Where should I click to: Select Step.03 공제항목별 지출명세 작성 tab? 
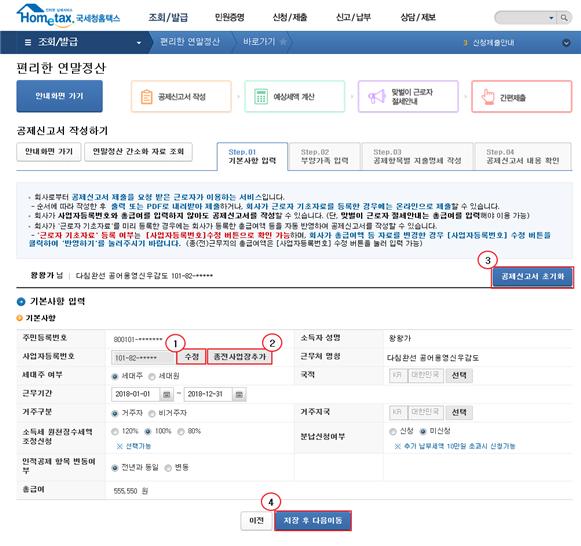click(417, 156)
